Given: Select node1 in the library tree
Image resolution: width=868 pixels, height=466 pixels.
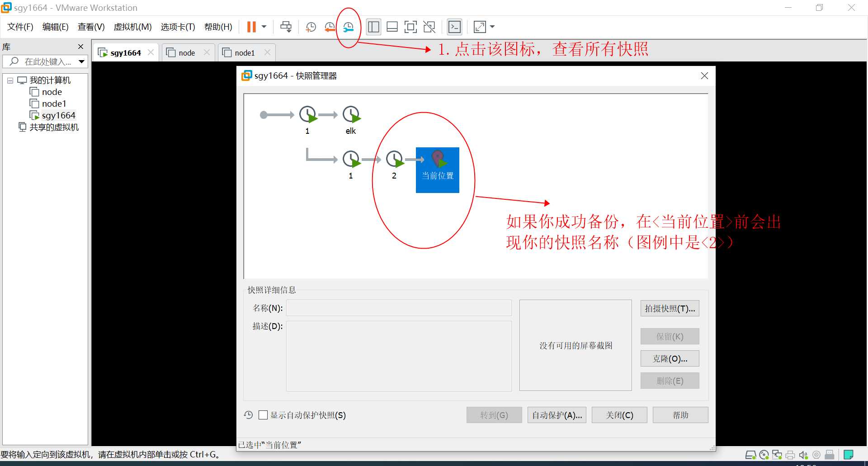Looking at the screenshot, I should pyautogui.click(x=54, y=104).
